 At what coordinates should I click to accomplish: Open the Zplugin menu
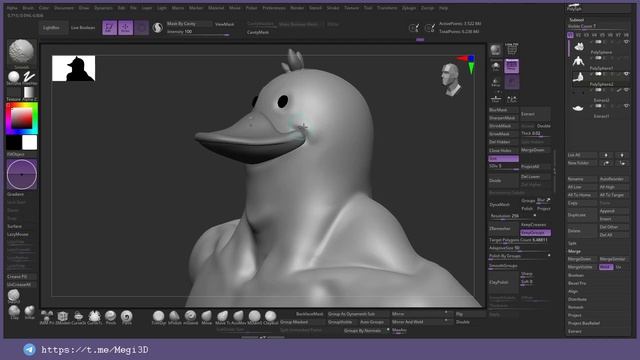[x=409, y=8]
